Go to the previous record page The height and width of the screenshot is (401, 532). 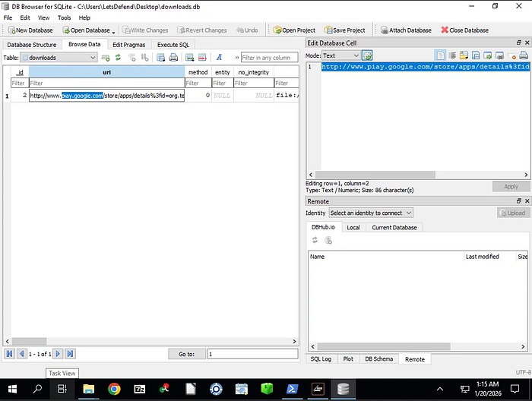coord(22,354)
